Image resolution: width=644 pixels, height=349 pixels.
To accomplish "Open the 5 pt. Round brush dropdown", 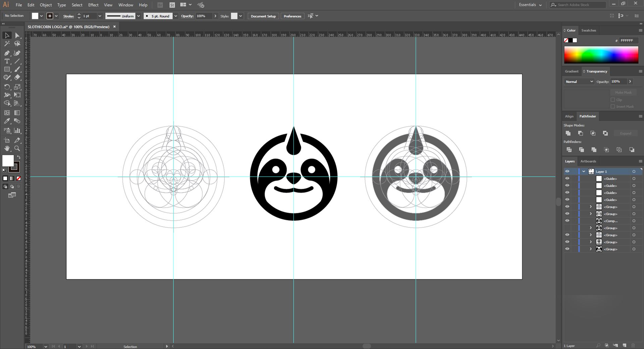I will click(175, 16).
